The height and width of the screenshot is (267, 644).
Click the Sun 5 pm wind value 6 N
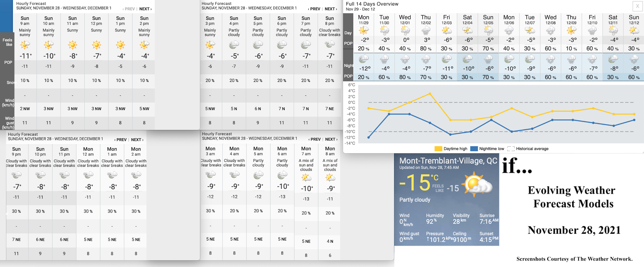pos(258,109)
